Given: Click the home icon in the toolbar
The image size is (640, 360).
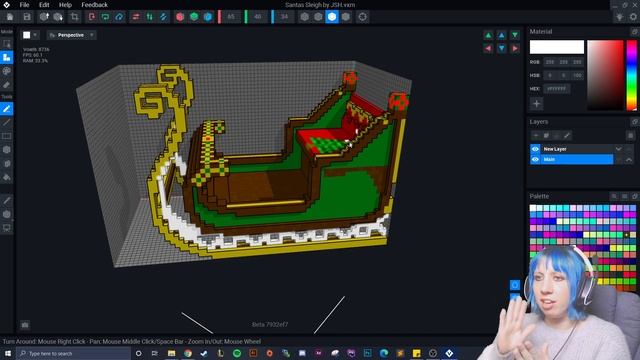Looking at the screenshot, I should point(10,17).
